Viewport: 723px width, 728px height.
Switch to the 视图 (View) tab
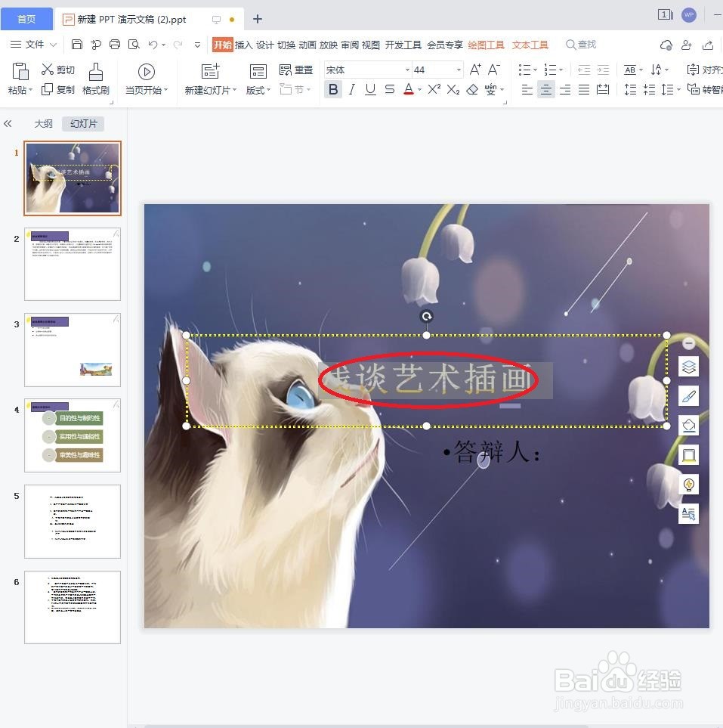pyautogui.click(x=370, y=45)
